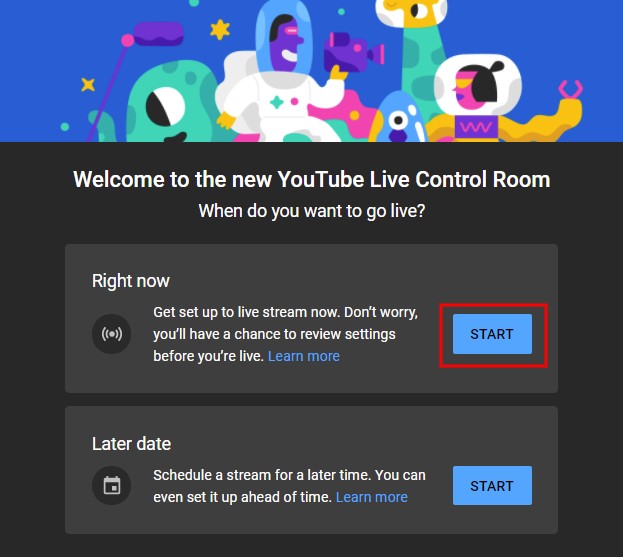
Task: Open Learn more link about live streaming now
Action: point(304,356)
